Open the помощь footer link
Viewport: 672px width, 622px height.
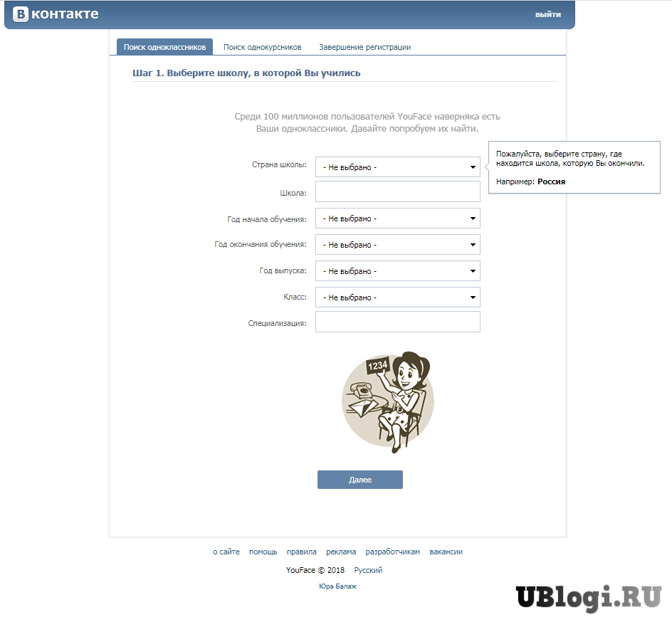263,552
